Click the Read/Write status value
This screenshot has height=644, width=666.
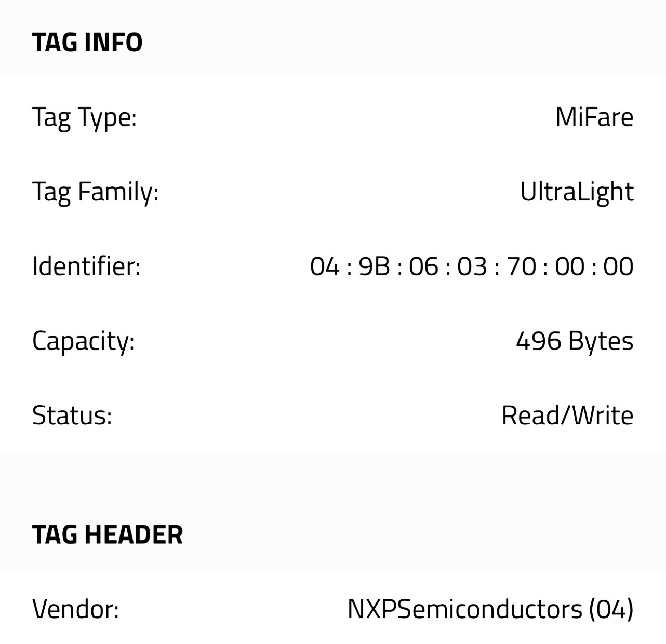[567, 414]
